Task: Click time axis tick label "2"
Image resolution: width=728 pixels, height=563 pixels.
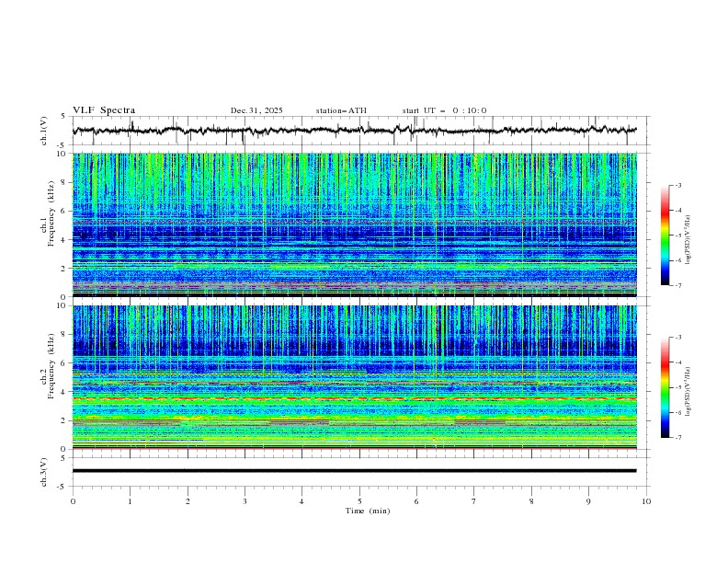Action: pyautogui.click(x=188, y=501)
